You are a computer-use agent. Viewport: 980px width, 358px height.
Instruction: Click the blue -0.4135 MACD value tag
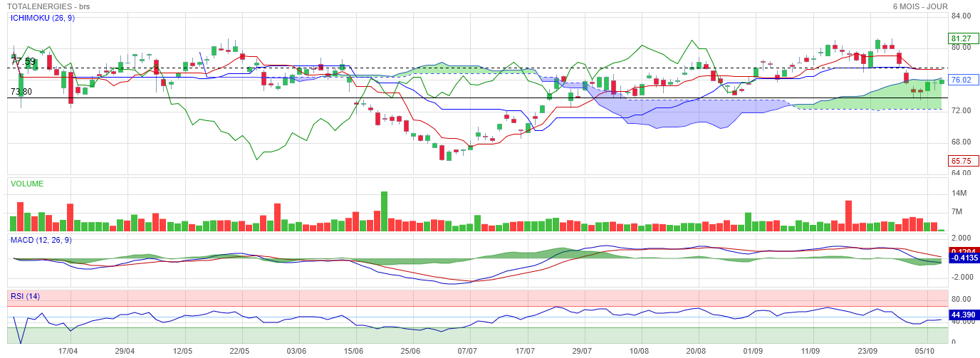coord(963,258)
